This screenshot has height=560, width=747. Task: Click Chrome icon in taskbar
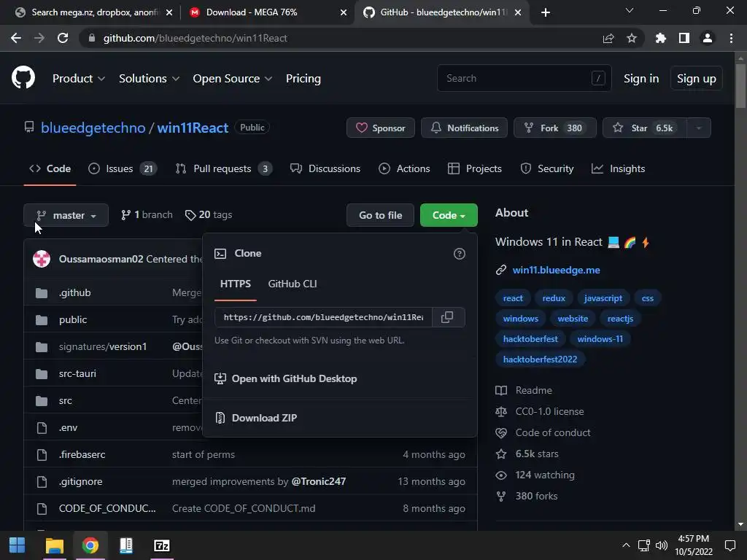pos(90,545)
